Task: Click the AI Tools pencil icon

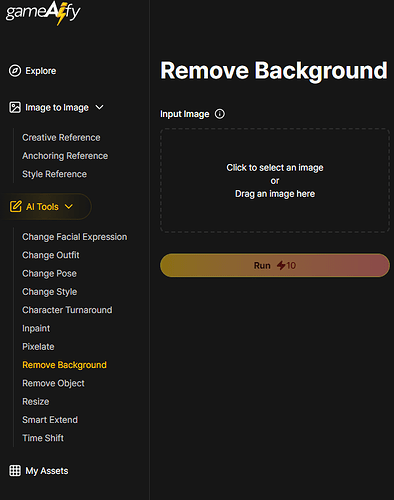Action: (x=15, y=206)
